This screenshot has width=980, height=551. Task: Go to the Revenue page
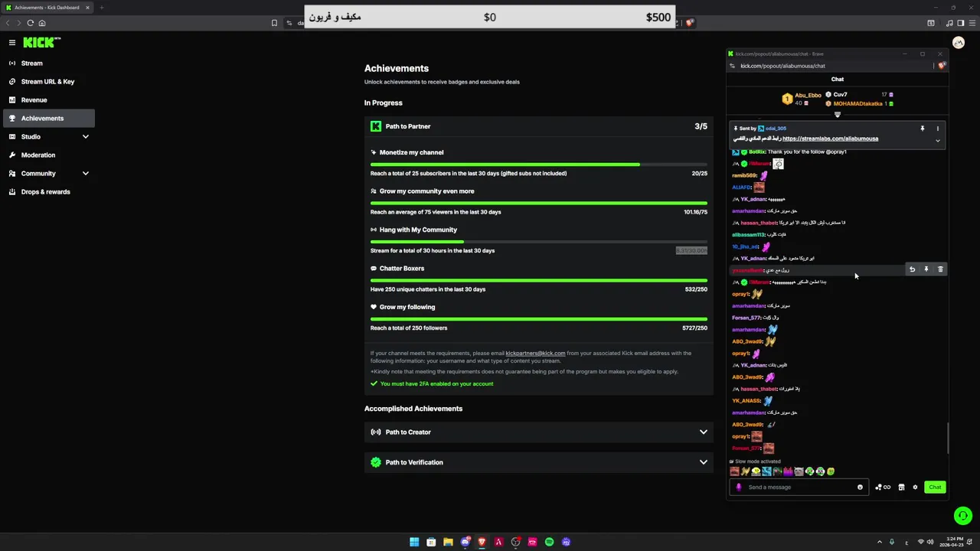pyautogui.click(x=49, y=100)
